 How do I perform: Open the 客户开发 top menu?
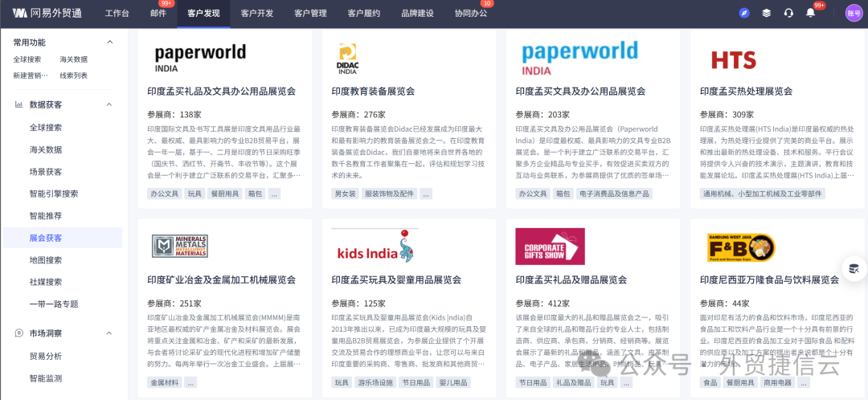pyautogui.click(x=257, y=14)
